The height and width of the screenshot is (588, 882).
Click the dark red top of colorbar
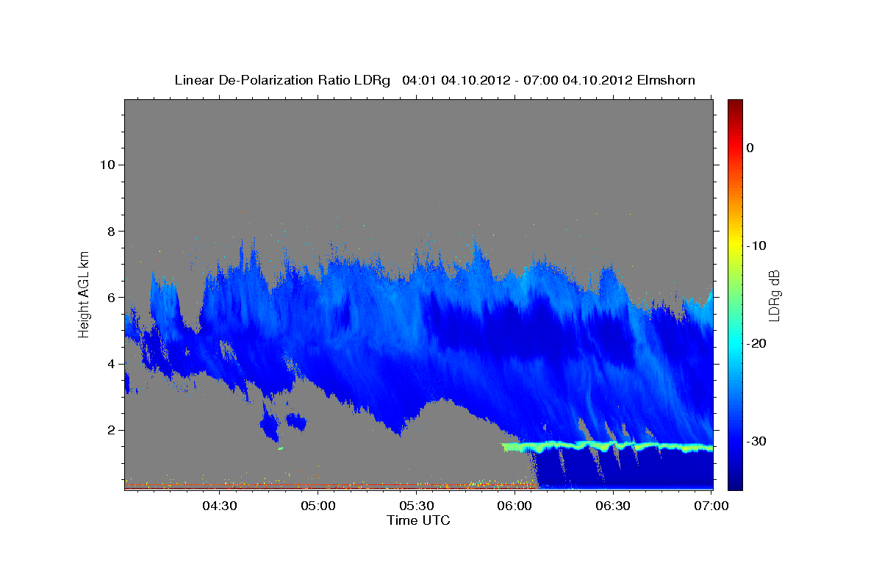[735, 107]
